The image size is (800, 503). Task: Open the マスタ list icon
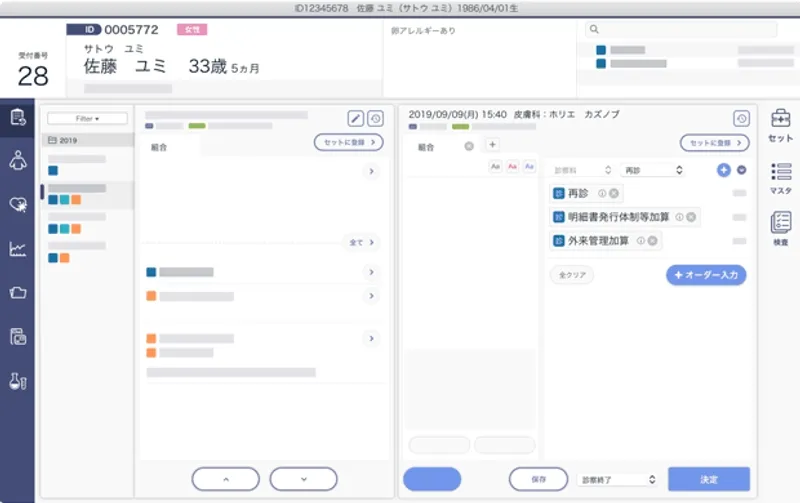[780, 177]
